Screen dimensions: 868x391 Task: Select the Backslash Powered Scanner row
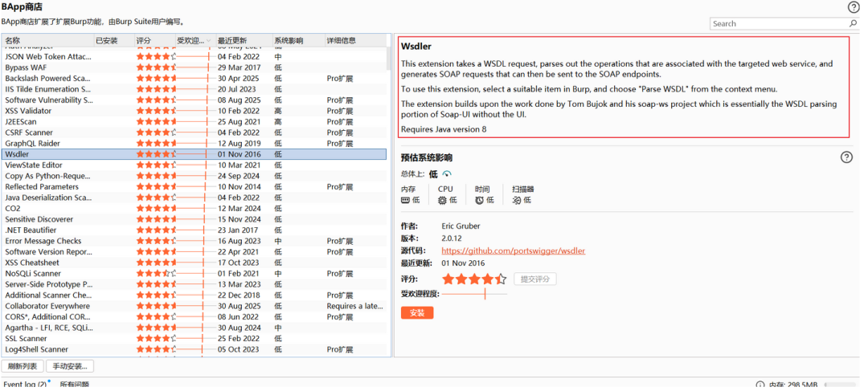(x=194, y=79)
